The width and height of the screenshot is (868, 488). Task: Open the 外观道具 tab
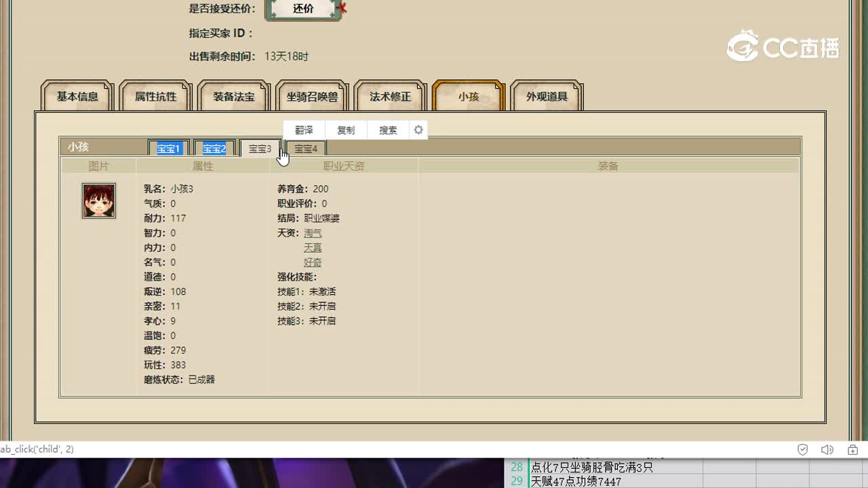[x=547, y=96]
